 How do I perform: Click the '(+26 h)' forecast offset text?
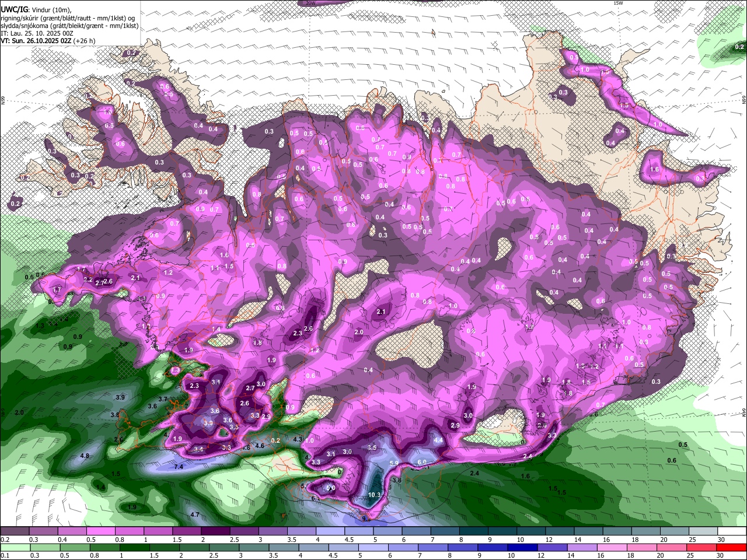pos(85,41)
